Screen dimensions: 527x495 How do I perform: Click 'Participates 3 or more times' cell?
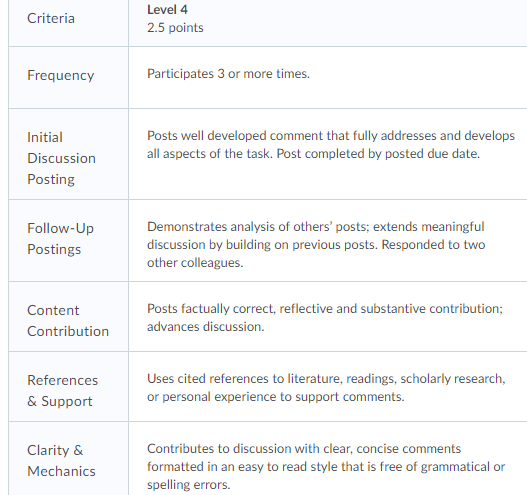point(228,74)
